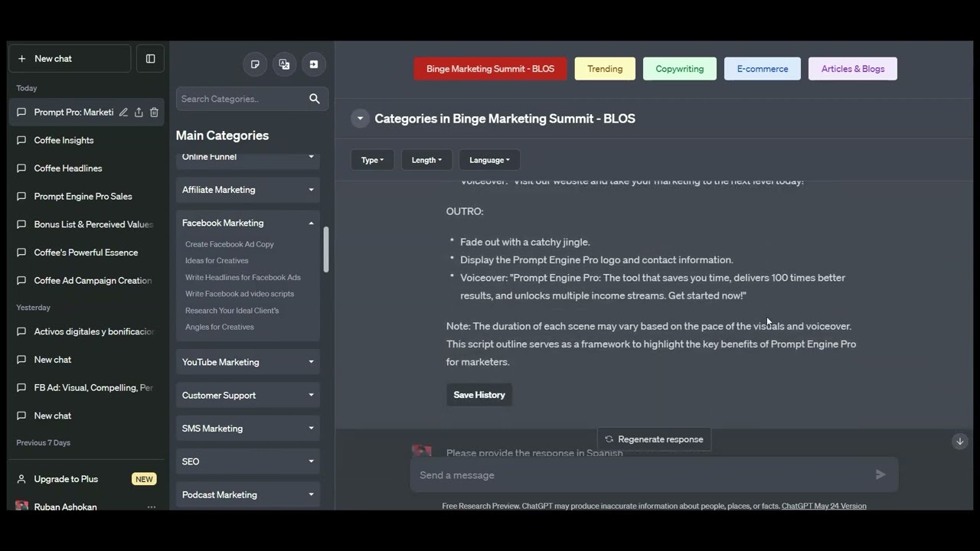Select the Trending tab
The height and width of the screenshot is (551, 980).
pyautogui.click(x=605, y=69)
